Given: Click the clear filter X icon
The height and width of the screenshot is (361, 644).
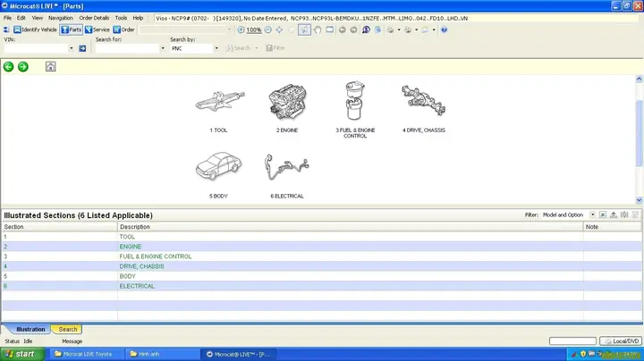Looking at the screenshot, I should click(x=603, y=215).
